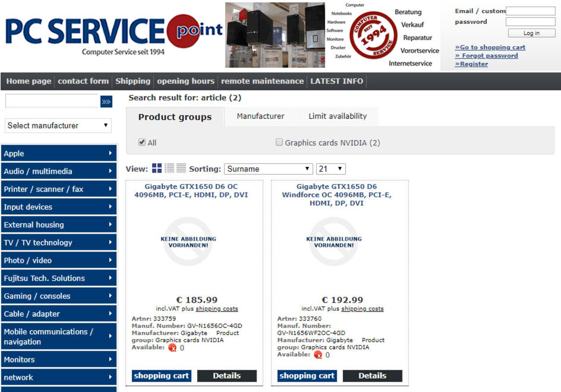Select manufacturer number GV-N1656OC-4GD
The height and width of the screenshot is (392, 561).
(214, 326)
